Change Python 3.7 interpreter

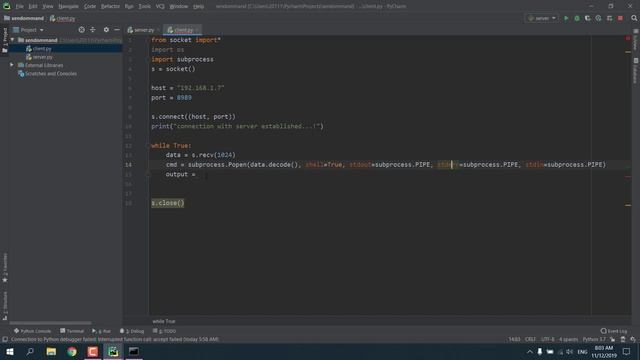(594, 339)
